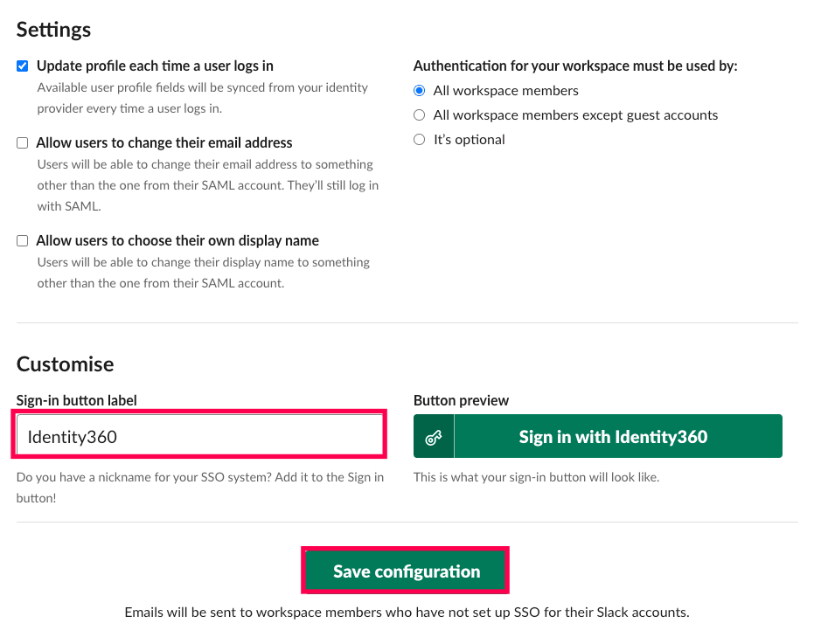This screenshot has height=644, width=821.
Task: Toggle "Update profile each time a user logs in" checkbox
Action: [x=23, y=66]
